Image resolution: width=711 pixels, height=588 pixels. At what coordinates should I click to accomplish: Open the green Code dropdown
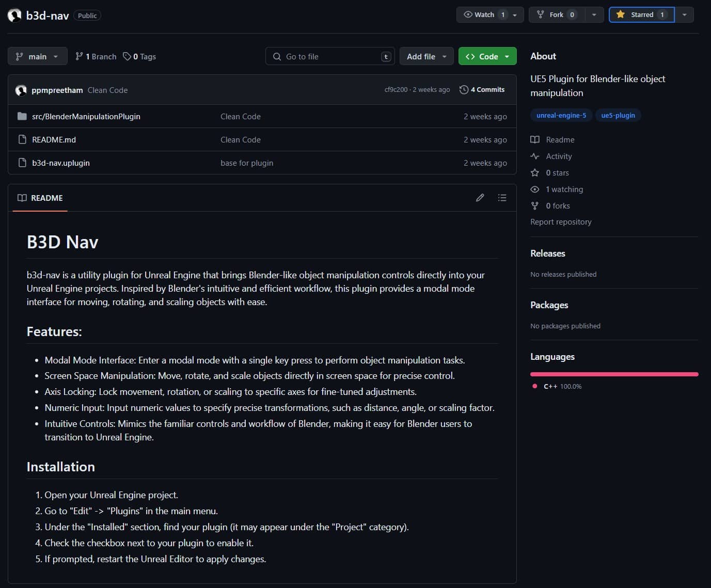pos(487,56)
